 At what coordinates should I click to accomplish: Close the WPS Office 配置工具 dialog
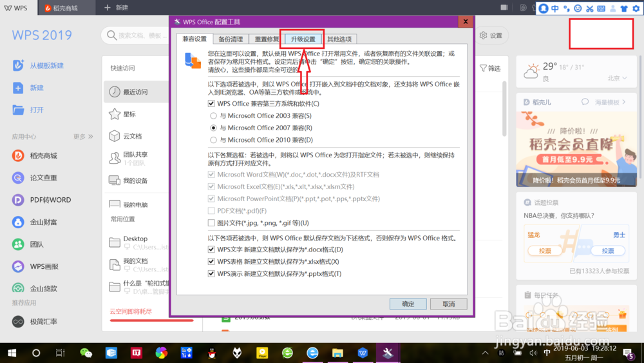click(x=466, y=22)
